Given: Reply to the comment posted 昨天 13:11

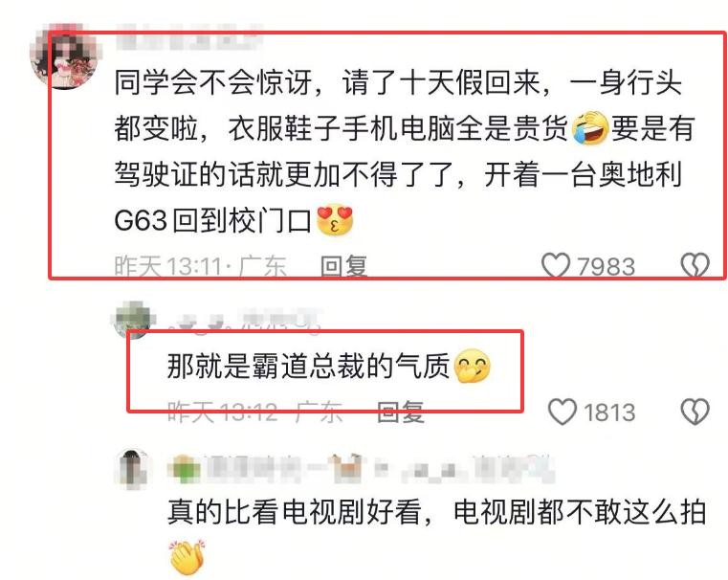Looking at the screenshot, I should coord(344,266).
